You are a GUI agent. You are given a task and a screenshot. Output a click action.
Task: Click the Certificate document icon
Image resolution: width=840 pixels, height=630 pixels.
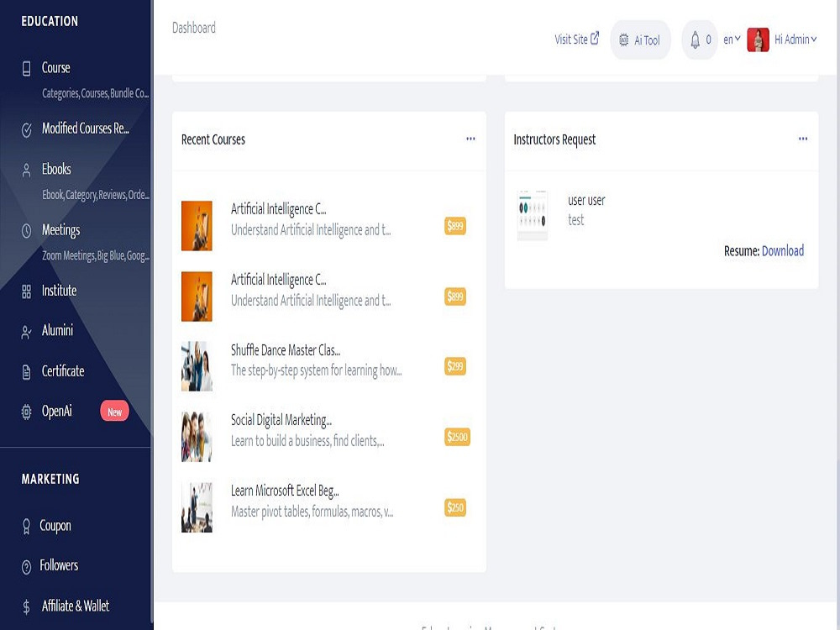26,372
